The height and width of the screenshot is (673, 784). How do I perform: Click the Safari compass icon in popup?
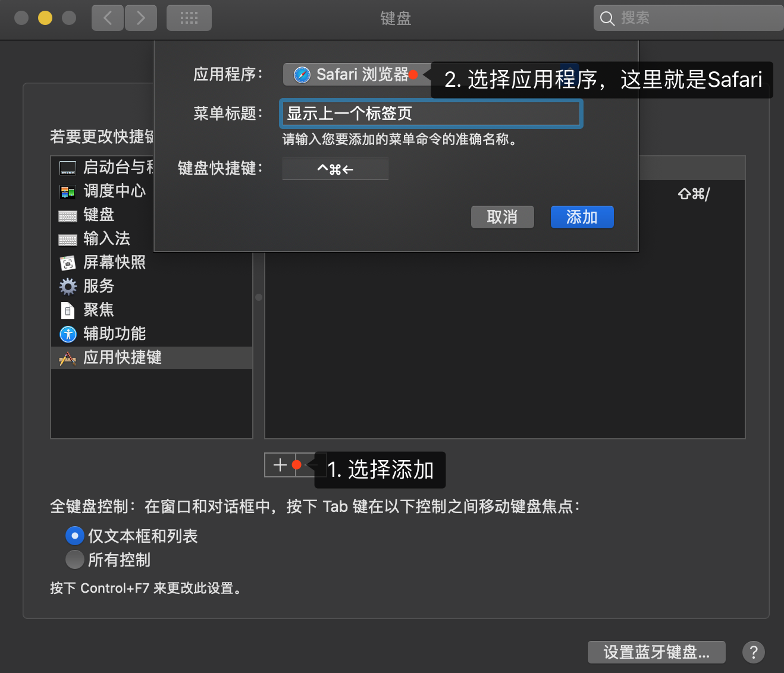click(302, 75)
